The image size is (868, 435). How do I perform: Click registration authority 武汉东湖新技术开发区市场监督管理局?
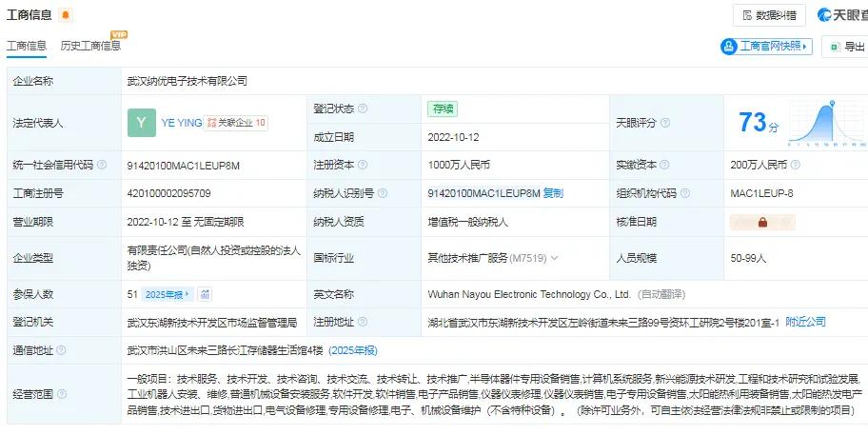[x=212, y=322]
